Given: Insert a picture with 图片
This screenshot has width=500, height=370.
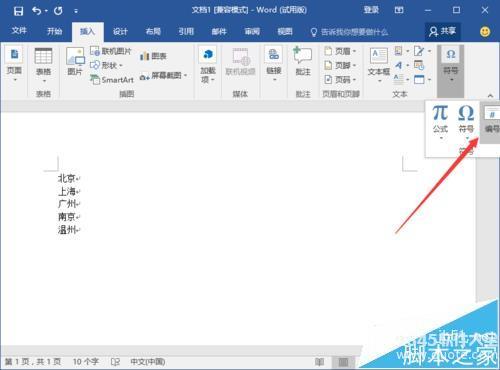Looking at the screenshot, I should pos(75,62).
